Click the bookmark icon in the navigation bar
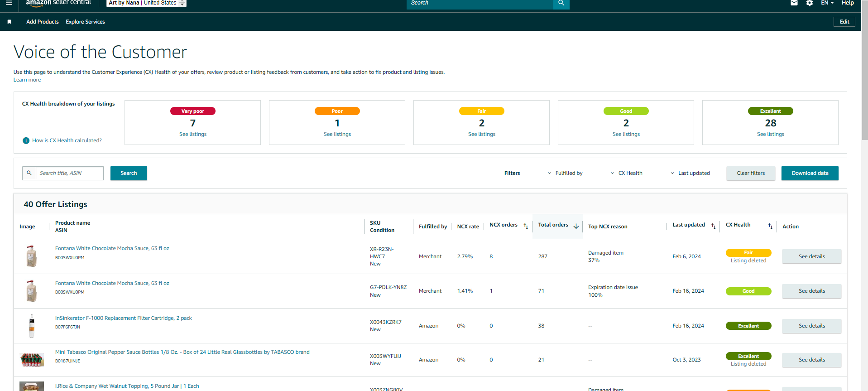Screen dimensions: 868x391 [9, 22]
